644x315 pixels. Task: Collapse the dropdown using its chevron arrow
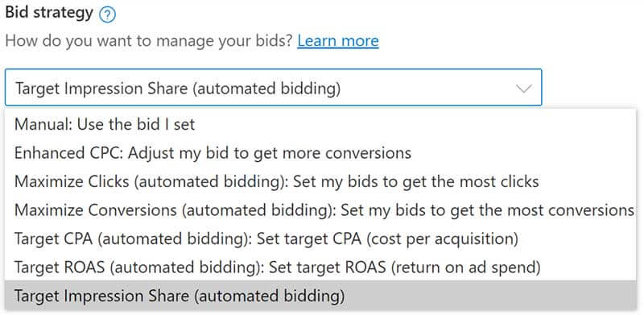coord(524,89)
